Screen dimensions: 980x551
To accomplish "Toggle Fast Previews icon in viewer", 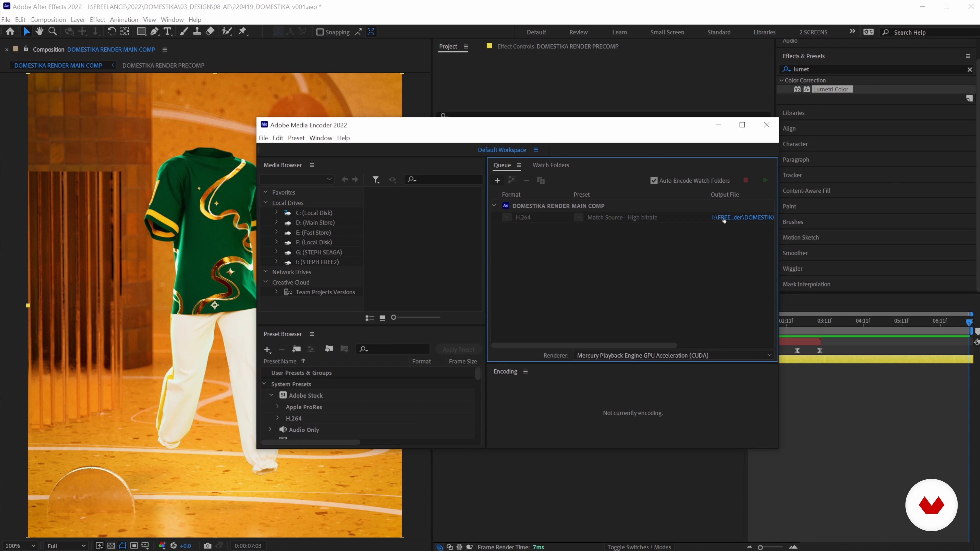I will point(100,546).
